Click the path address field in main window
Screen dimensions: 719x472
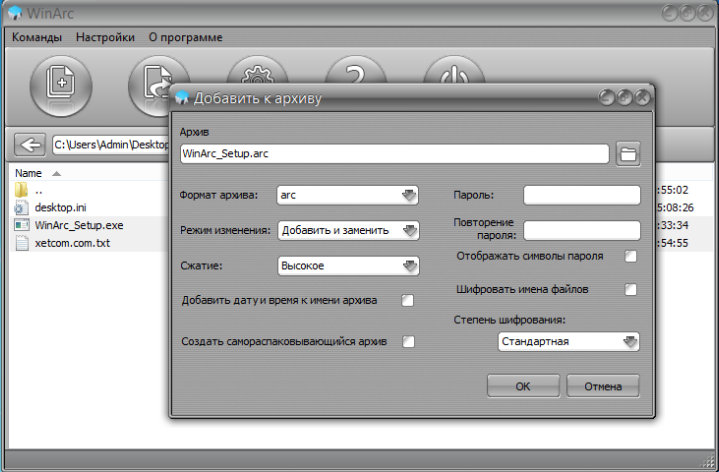click(x=111, y=145)
